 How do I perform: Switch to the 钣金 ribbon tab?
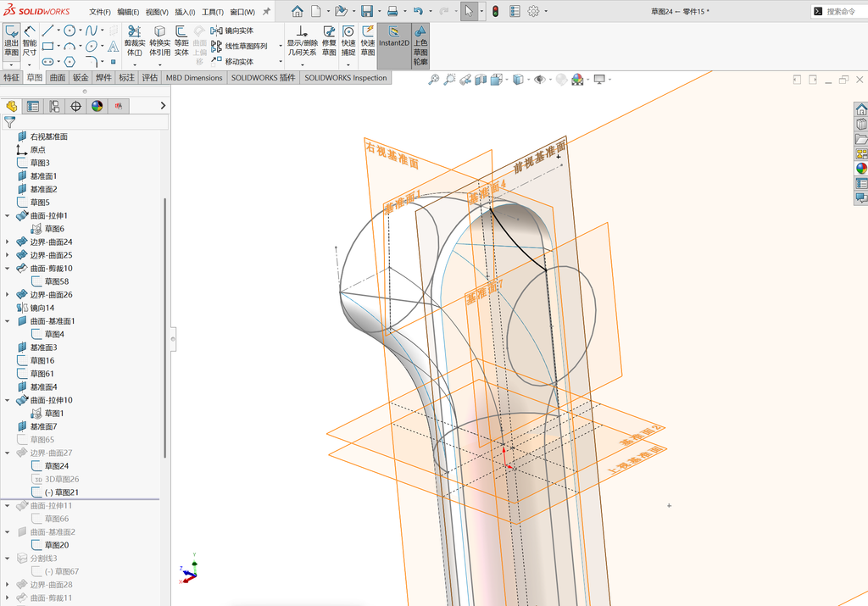[81, 77]
